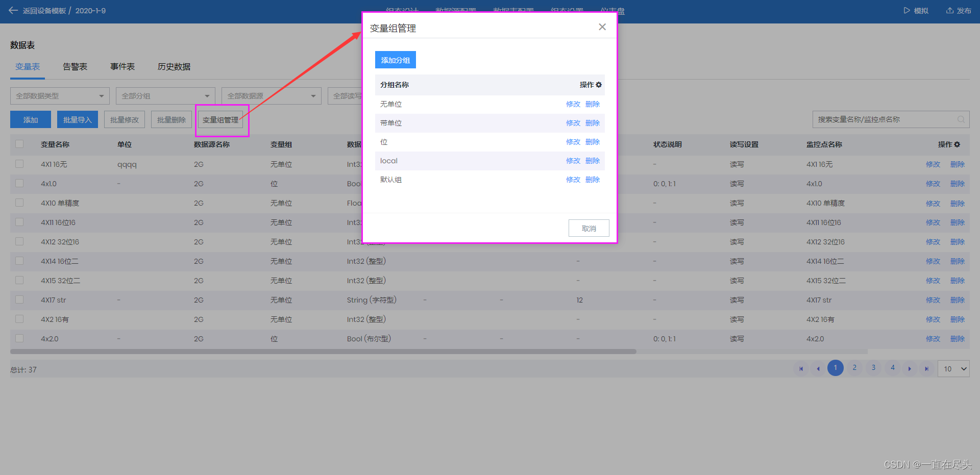Click the horizontal table scrollbar
The width and height of the screenshot is (980, 475).
pyautogui.click(x=323, y=352)
